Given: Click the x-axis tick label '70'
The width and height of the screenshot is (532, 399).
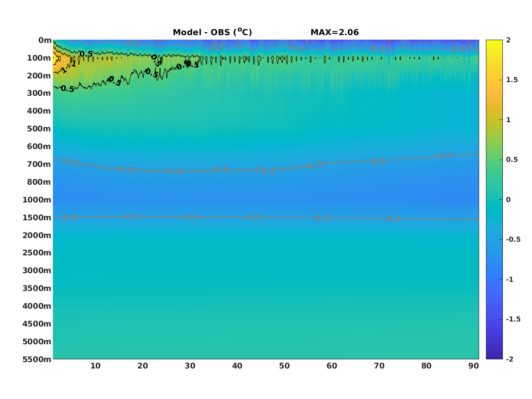Looking at the screenshot, I should coord(379,366).
